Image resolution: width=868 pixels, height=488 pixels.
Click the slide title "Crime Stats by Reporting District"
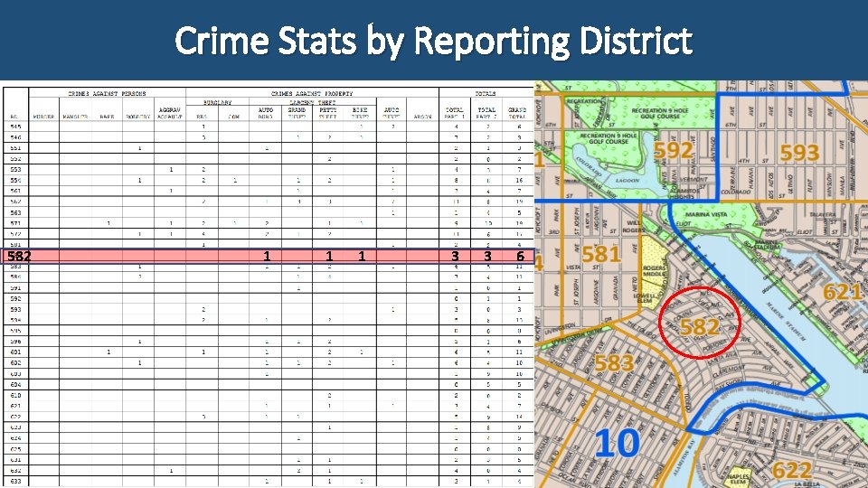click(x=433, y=41)
